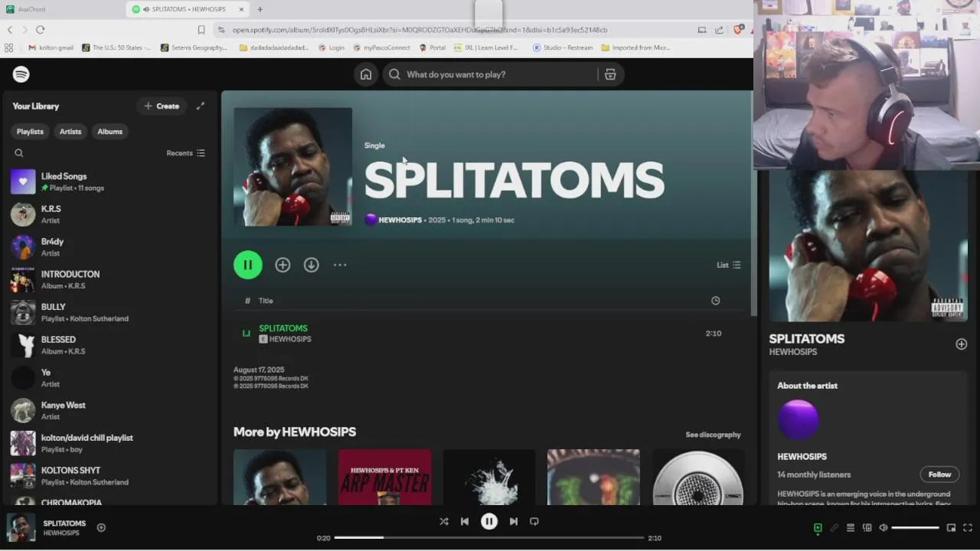Open the Browse icon in search bar
Screen dimensions: 980x551
click(x=610, y=74)
